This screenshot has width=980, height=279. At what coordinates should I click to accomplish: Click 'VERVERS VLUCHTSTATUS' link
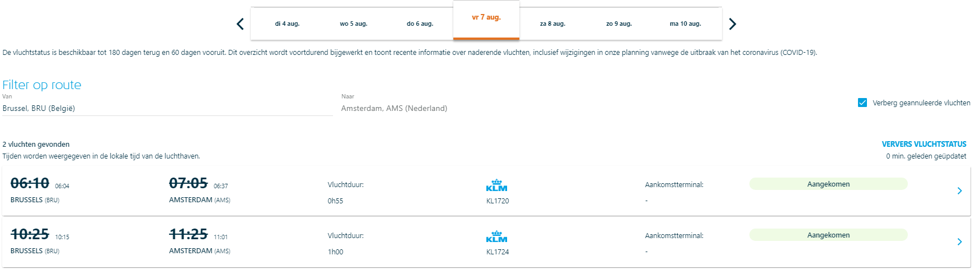pos(923,144)
